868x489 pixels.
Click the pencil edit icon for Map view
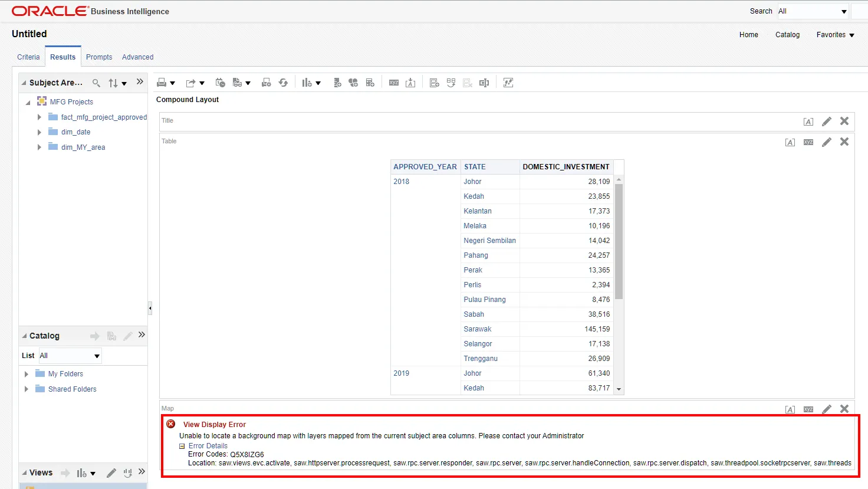827,409
